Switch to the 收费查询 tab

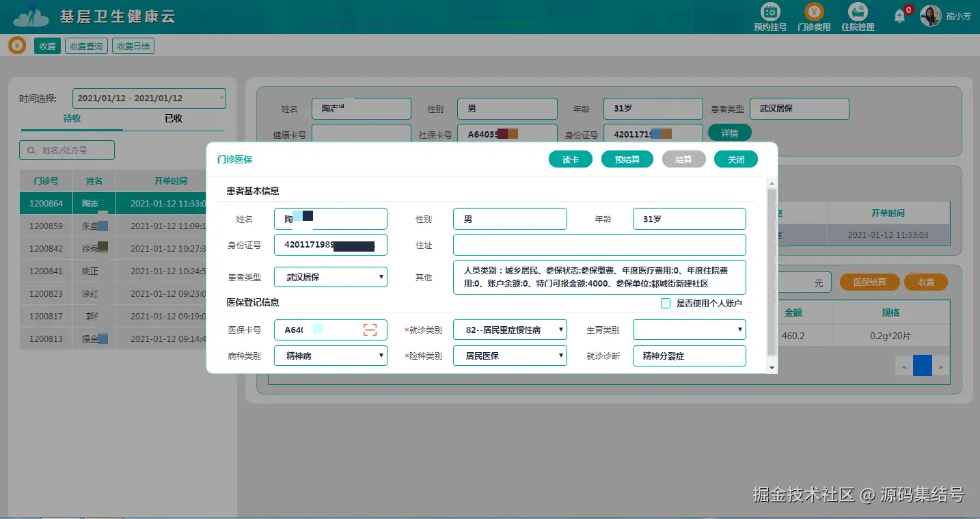point(86,46)
